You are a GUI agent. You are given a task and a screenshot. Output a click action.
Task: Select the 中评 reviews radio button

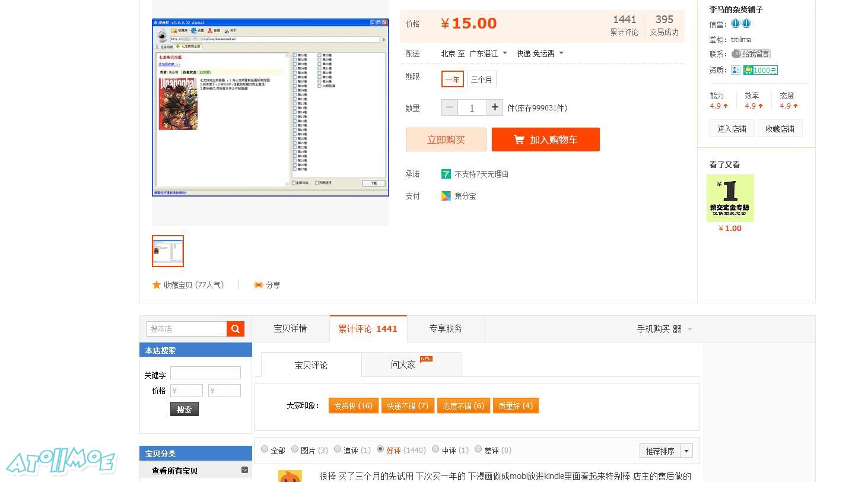(435, 449)
